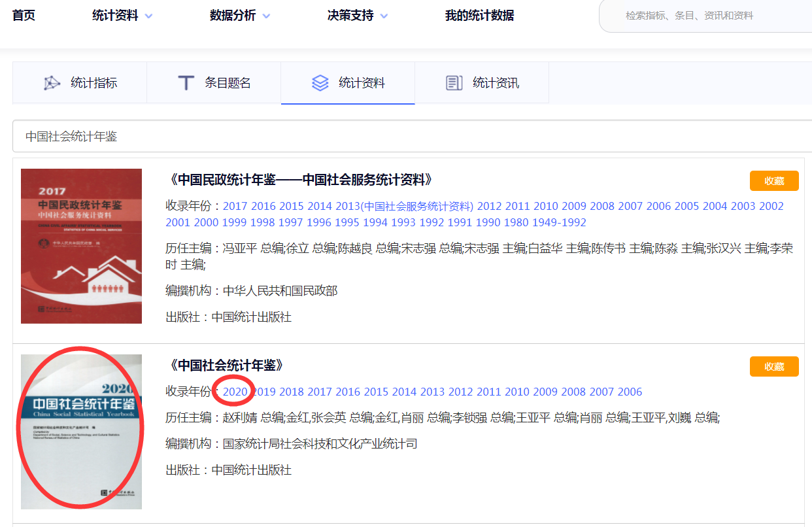The image size is (812, 527).
Task: Select the 统计资料 tab with layers icon
Action: [x=348, y=83]
